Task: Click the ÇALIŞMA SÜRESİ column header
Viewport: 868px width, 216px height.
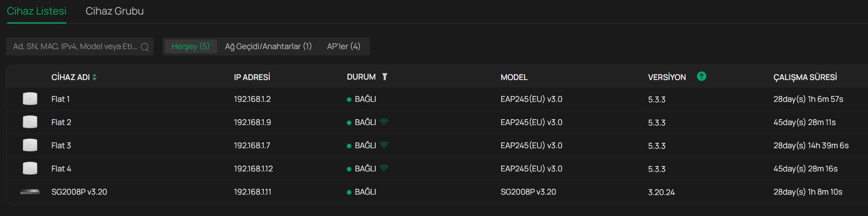Action: pos(805,77)
